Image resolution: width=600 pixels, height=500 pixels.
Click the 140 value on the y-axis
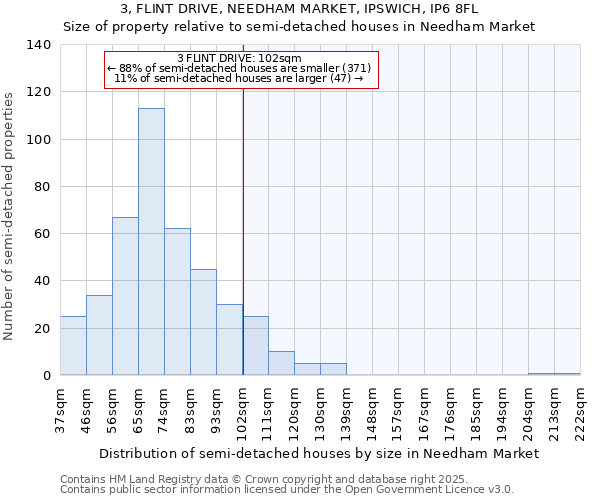point(39,45)
